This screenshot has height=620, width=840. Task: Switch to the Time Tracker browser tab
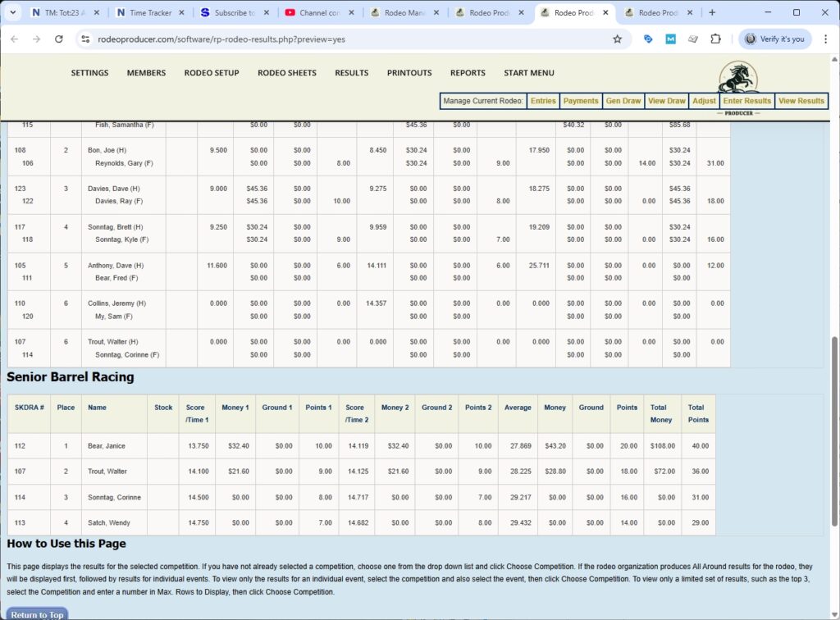point(152,13)
